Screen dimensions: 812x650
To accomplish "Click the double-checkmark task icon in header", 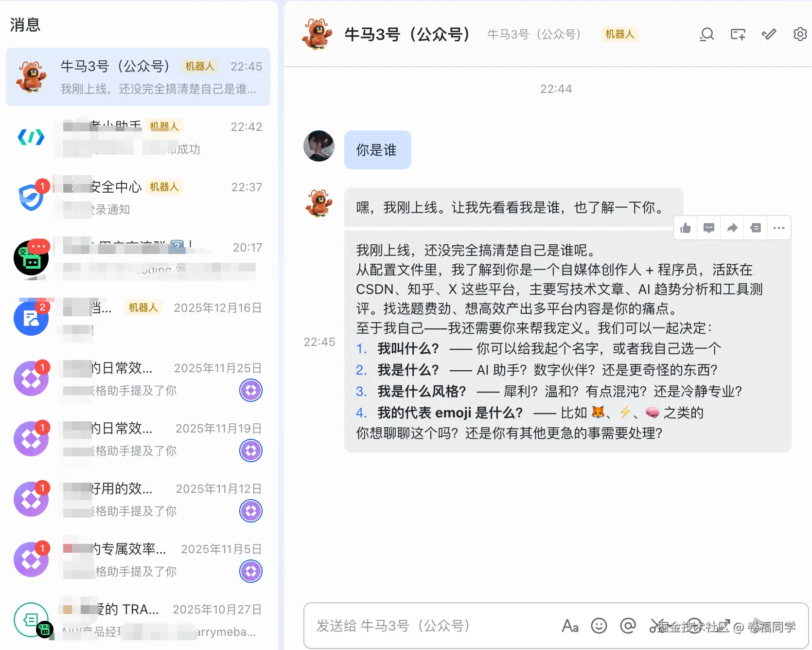I will click(769, 35).
